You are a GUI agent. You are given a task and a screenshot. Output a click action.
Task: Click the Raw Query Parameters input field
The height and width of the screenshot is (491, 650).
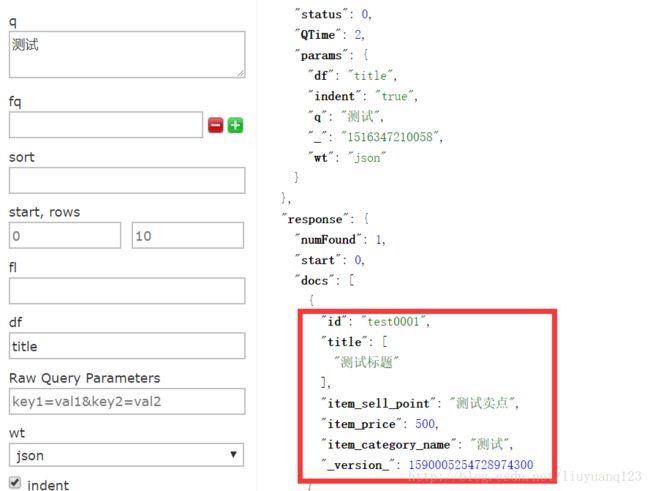[127, 401]
